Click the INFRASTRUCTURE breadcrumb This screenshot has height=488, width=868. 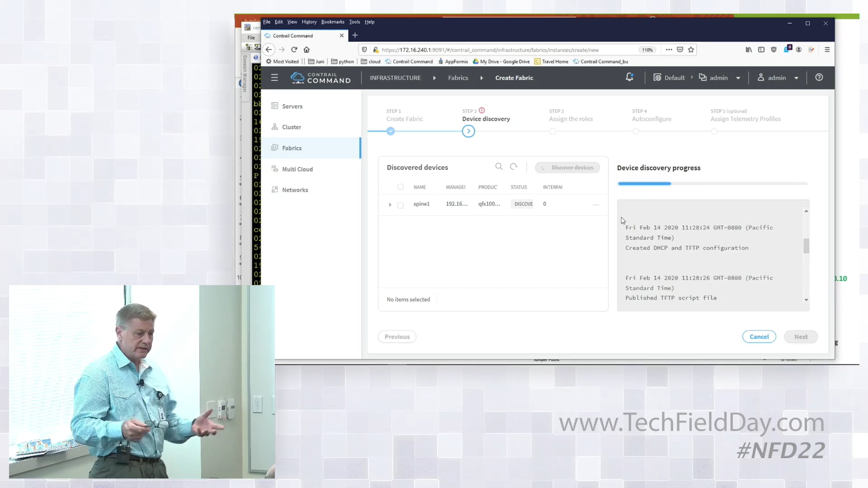(x=395, y=78)
